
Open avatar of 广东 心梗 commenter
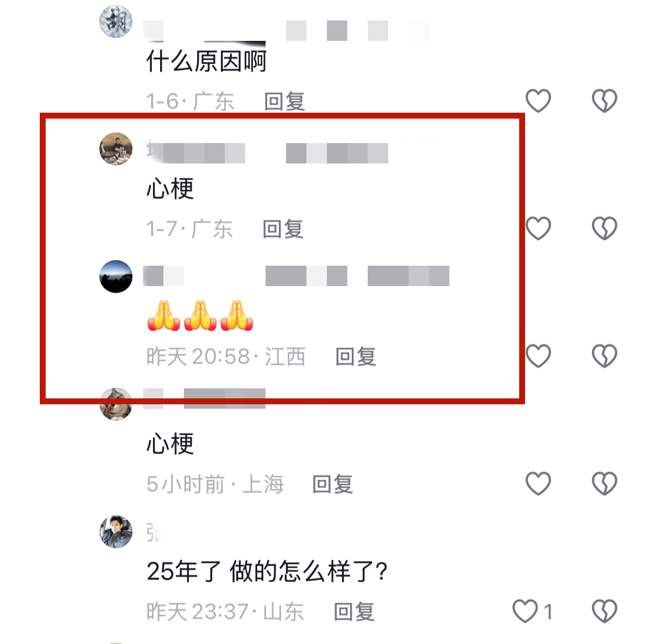pos(116,149)
